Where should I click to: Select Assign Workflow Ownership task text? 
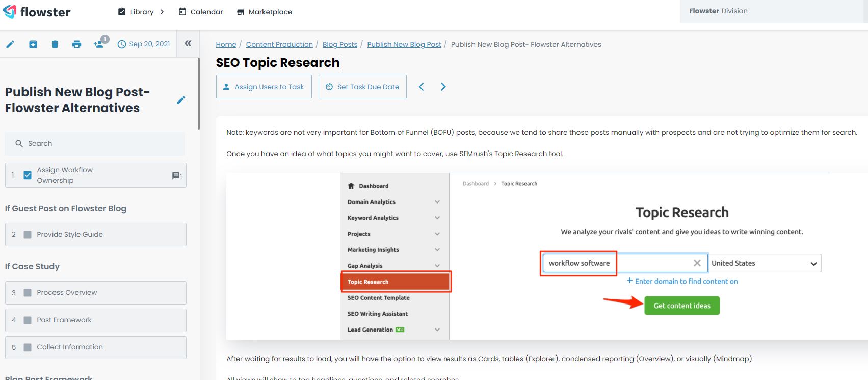[65, 175]
